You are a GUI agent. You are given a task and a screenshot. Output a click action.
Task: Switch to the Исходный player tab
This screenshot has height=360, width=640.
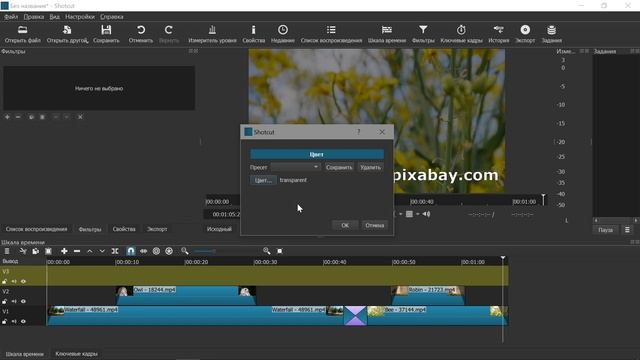[x=219, y=229]
